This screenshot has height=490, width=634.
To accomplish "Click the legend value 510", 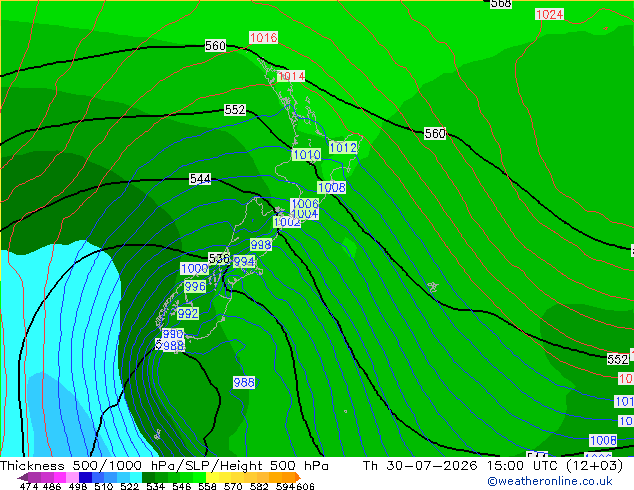I will pos(104,486).
